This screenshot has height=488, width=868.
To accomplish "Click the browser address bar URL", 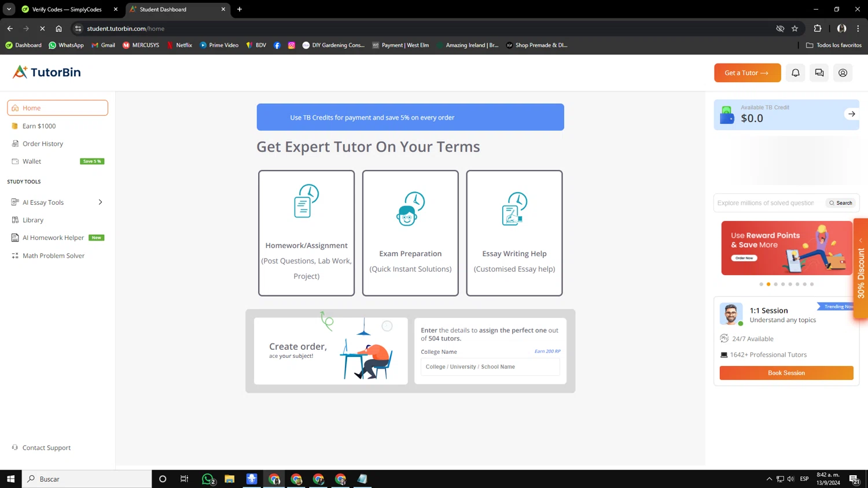I will click(x=126, y=28).
